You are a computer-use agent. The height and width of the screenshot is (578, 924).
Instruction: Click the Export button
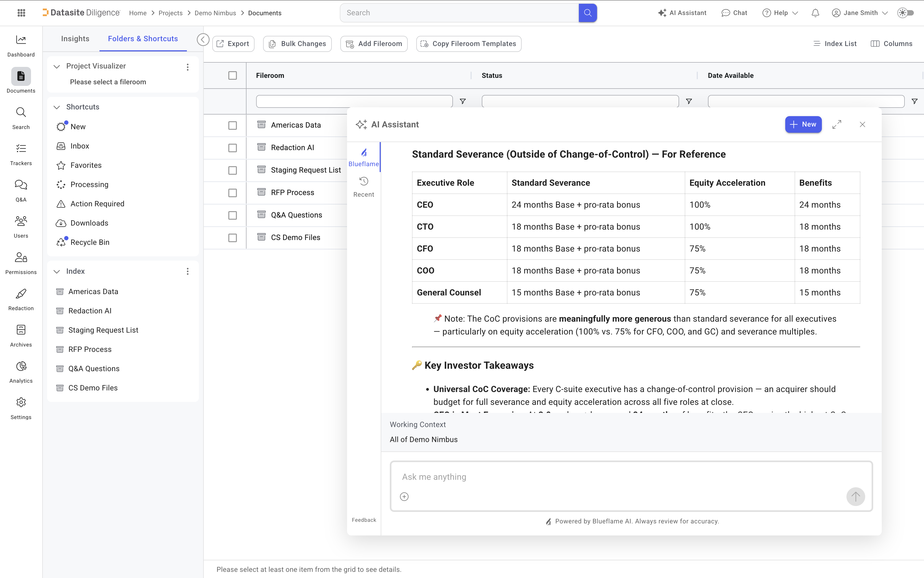[233, 44]
